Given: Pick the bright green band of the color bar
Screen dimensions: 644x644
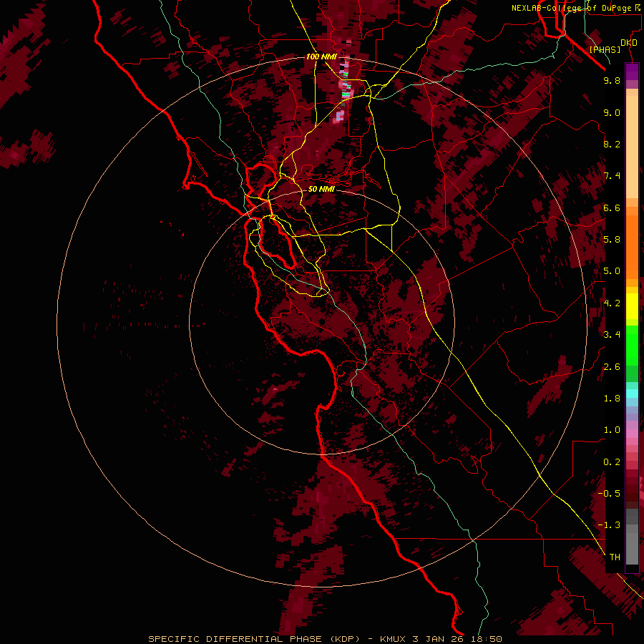Looking at the screenshot, I should (632, 345).
